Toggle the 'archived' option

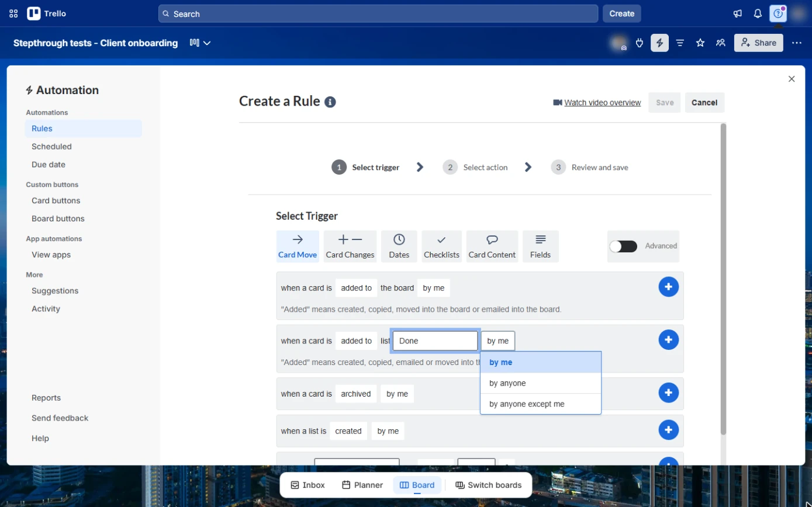(x=356, y=394)
